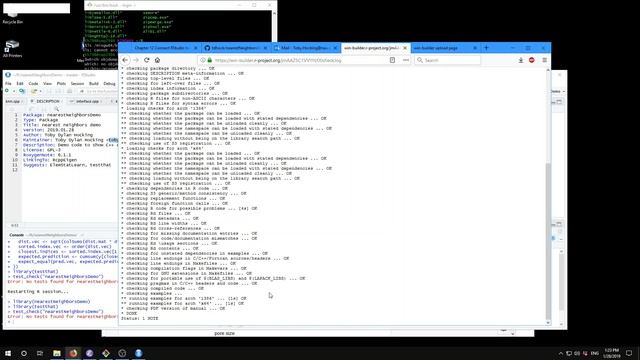Viewport: 640px width, 360px height.
Task: Open page actions three-dot menu
Action: tap(406, 60)
